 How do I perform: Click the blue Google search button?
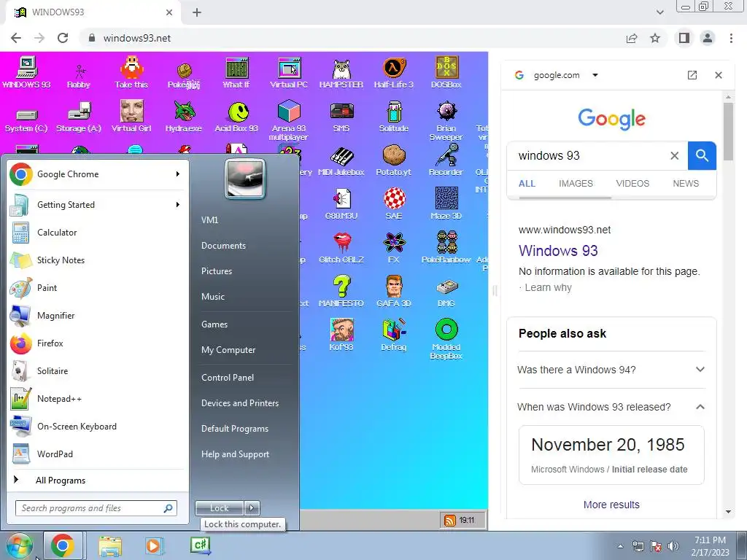pyautogui.click(x=702, y=156)
